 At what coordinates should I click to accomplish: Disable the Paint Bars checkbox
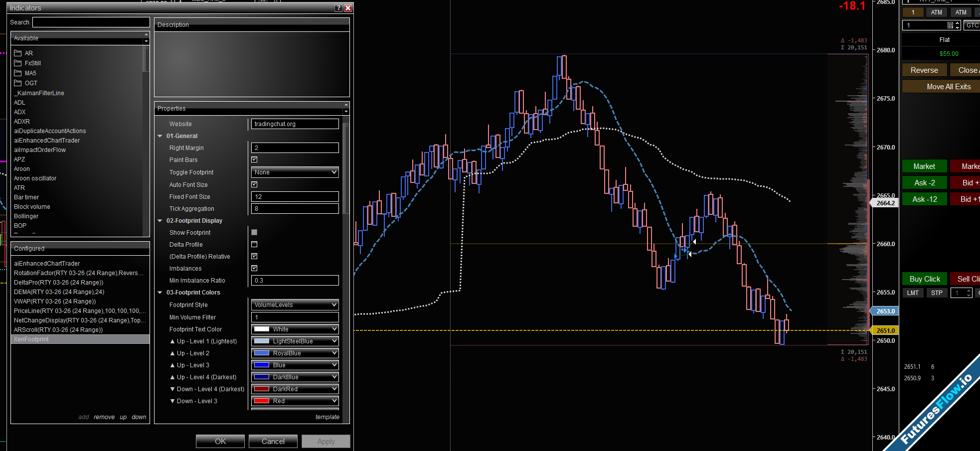click(x=254, y=160)
